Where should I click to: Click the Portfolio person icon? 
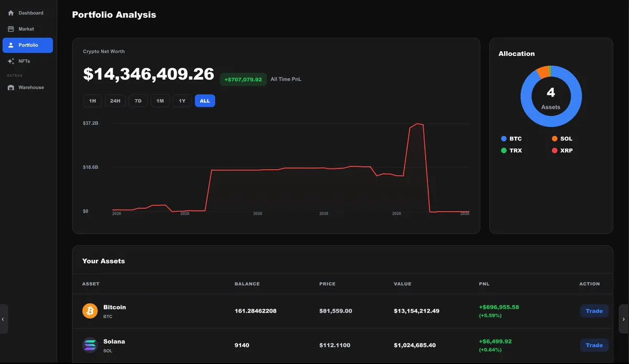(11, 45)
